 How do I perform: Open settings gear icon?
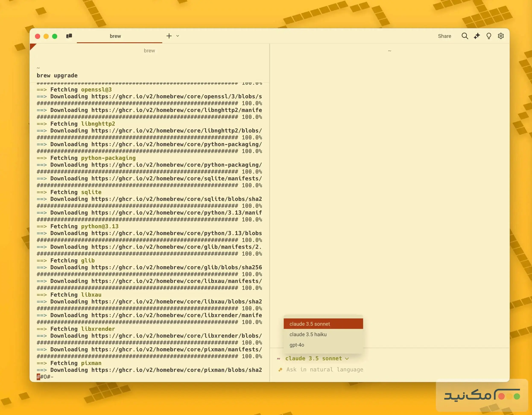click(x=501, y=36)
